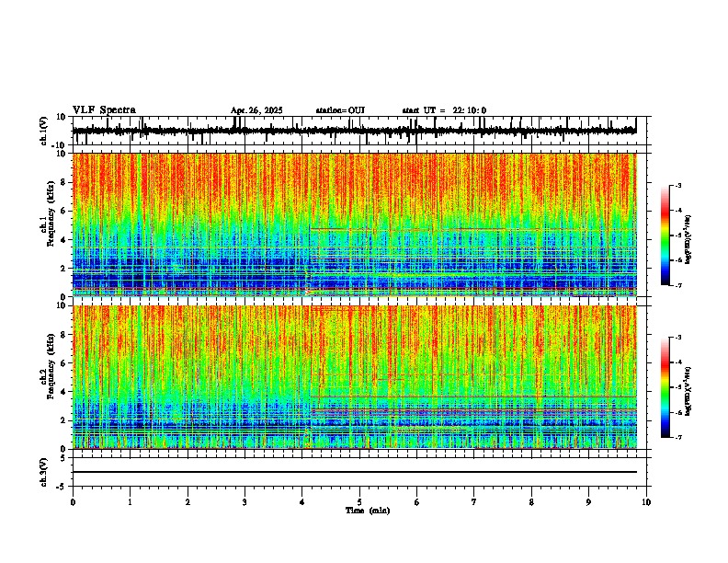
Task: Click time-axis tick label "6"
Action: 417,502
